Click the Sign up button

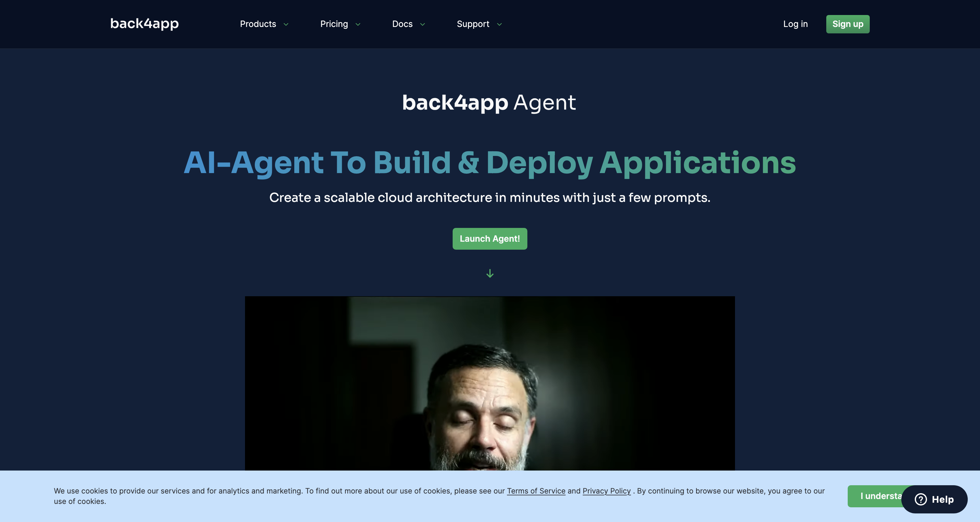tap(848, 24)
